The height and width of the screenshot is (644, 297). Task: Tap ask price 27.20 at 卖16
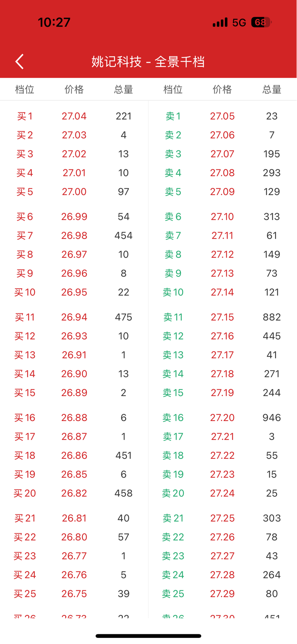pyautogui.click(x=222, y=418)
